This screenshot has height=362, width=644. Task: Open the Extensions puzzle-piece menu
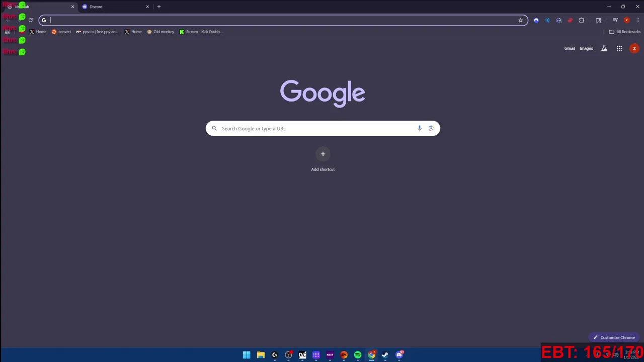click(582, 20)
